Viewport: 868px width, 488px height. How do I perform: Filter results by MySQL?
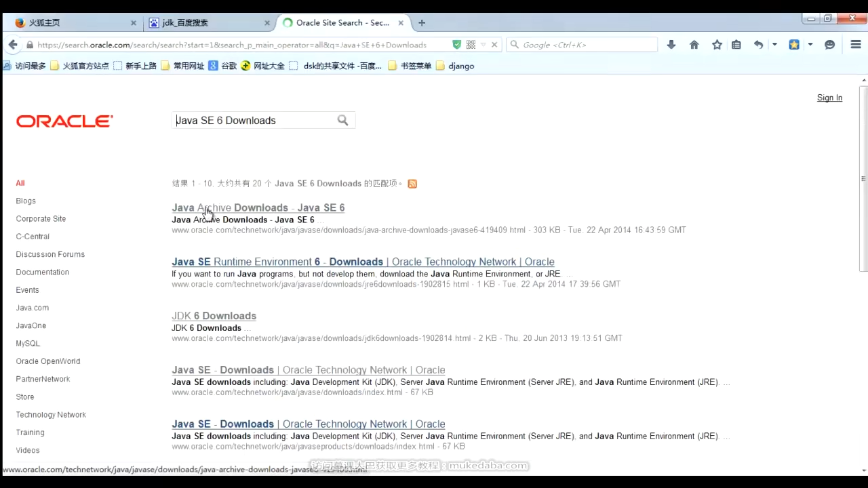(28, 344)
